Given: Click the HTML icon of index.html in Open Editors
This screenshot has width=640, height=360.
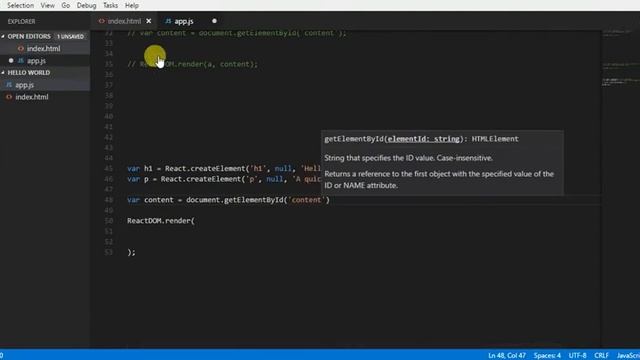Looking at the screenshot, I should [x=20, y=49].
